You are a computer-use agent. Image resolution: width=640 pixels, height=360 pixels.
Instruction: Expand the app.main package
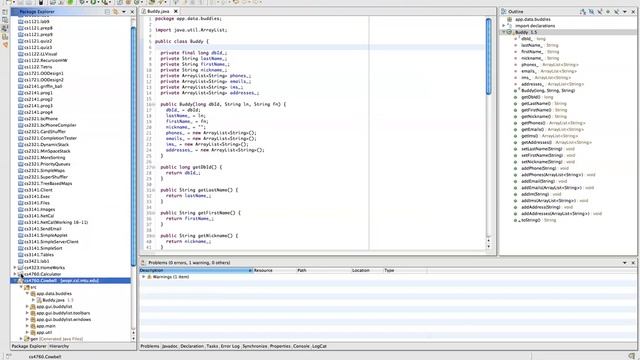[27, 326]
